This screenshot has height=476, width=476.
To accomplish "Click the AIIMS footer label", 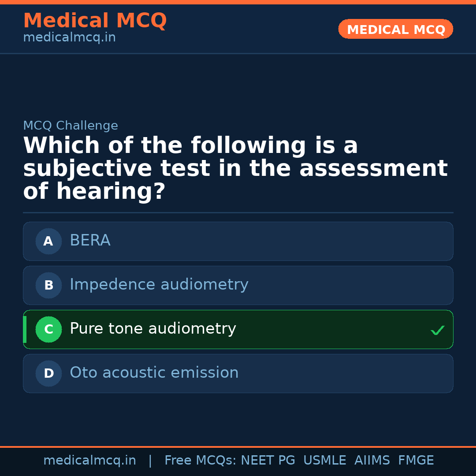I will tap(372, 460).
